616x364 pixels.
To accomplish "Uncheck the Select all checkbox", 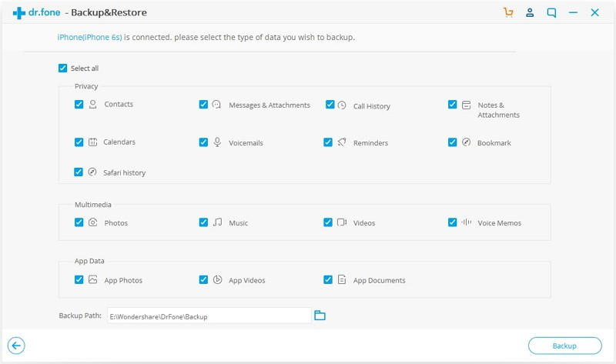I will pyautogui.click(x=62, y=68).
